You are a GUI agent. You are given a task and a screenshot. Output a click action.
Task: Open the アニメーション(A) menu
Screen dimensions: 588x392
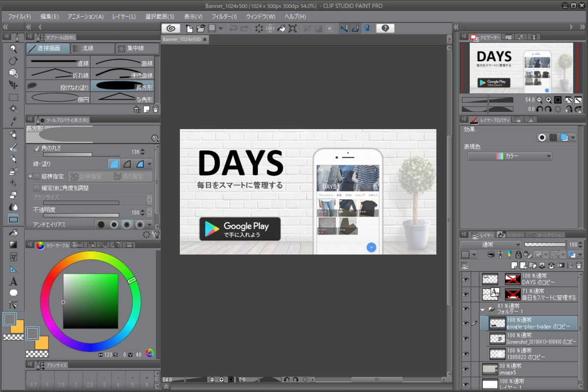coord(85,16)
